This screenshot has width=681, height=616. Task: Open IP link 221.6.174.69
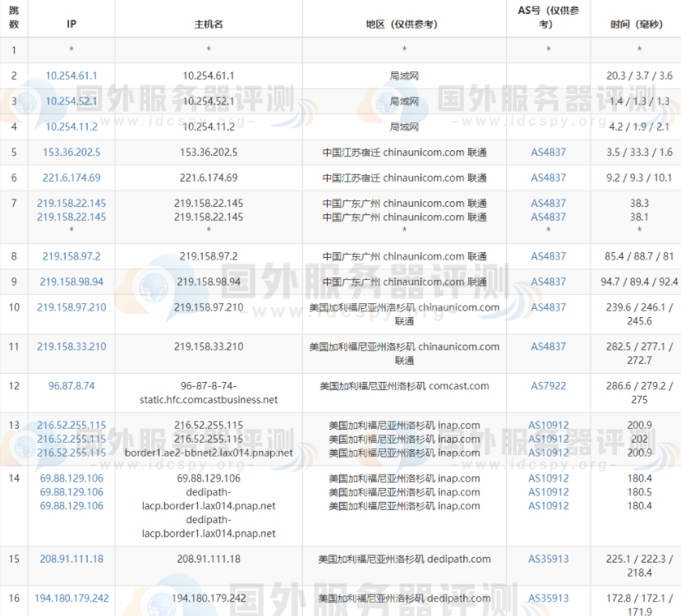coord(71,178)
